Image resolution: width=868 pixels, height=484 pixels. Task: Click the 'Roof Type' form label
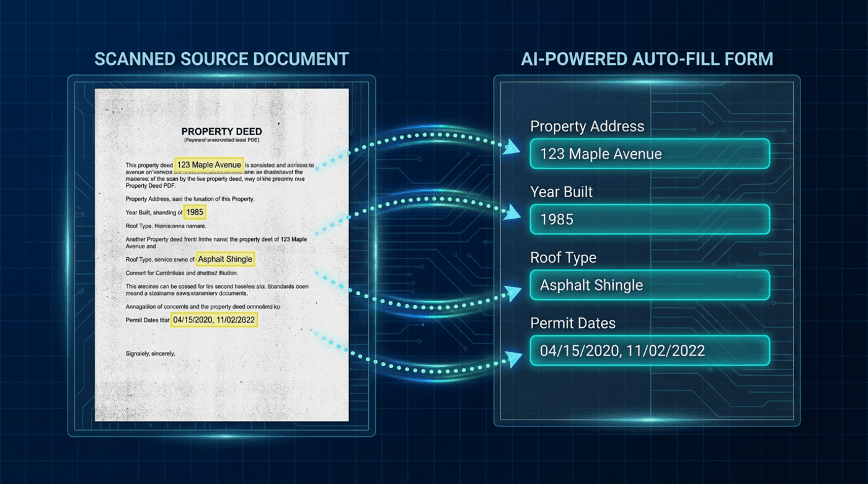click(x=563, y=258)
